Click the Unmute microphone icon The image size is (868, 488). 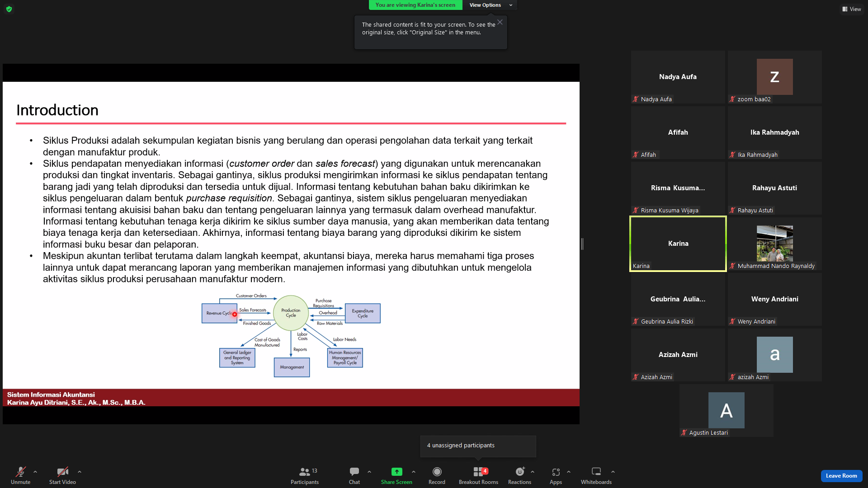pos(20,472)
